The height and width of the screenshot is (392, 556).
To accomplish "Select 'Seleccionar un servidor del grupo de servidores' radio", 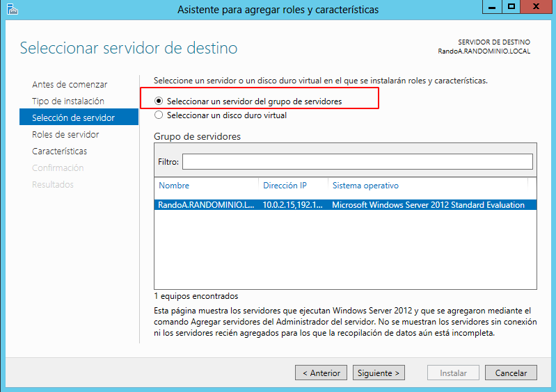I will [159, 101].
